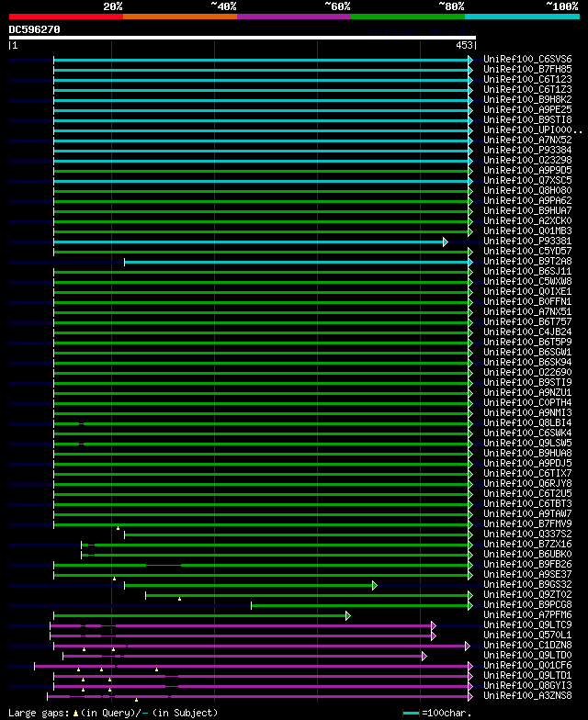Click the UniRef100_Q8LBI4 label

click(527, 422)
